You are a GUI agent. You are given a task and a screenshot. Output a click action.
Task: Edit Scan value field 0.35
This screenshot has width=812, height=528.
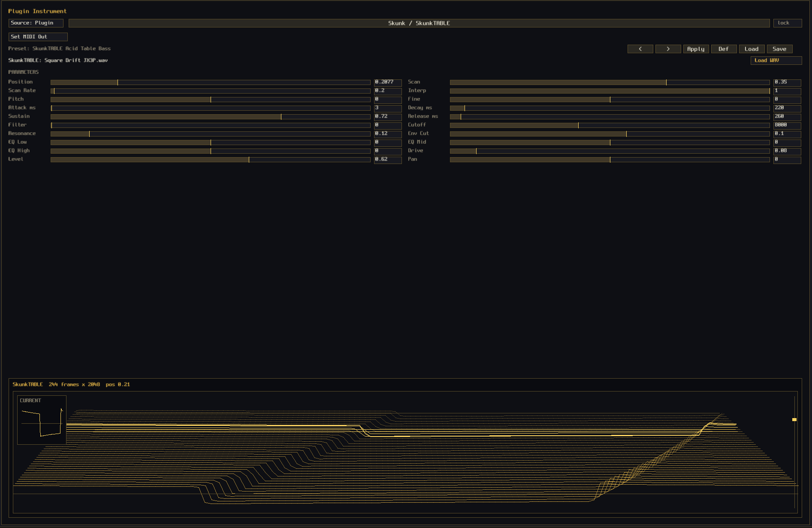pyautogui.click(x=787, y=82)
